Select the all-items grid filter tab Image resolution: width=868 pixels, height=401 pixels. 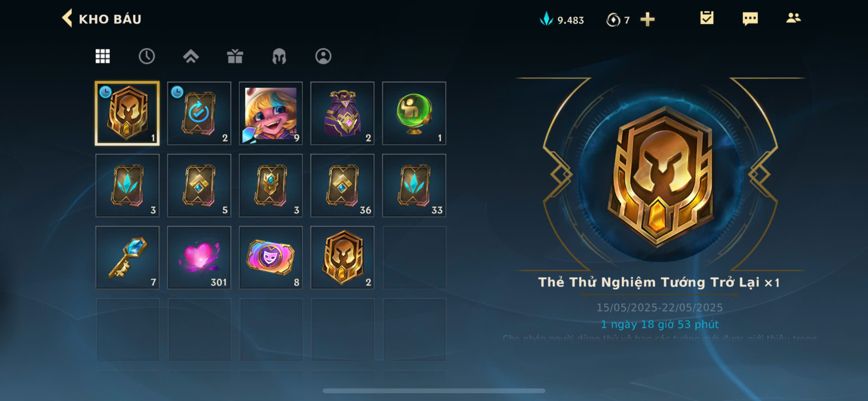(x=102, y=56)
